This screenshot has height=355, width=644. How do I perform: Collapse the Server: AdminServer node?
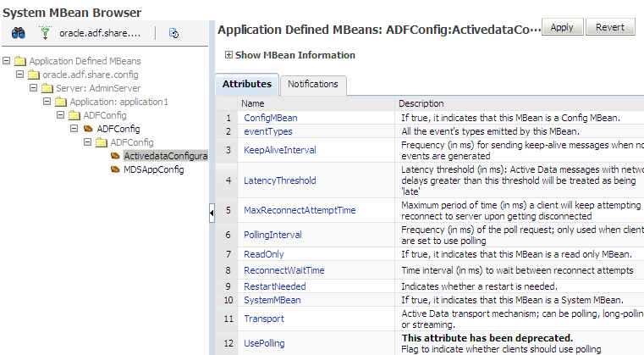(33, 88)
